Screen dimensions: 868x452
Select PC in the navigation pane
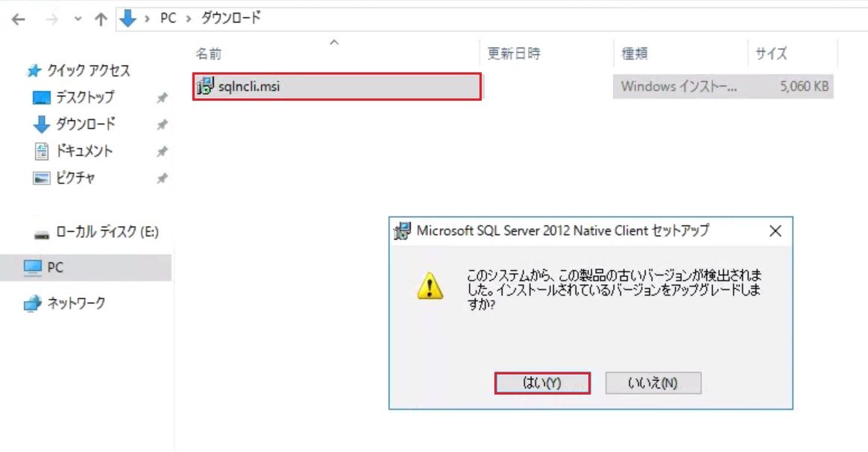tap(55, 268)
